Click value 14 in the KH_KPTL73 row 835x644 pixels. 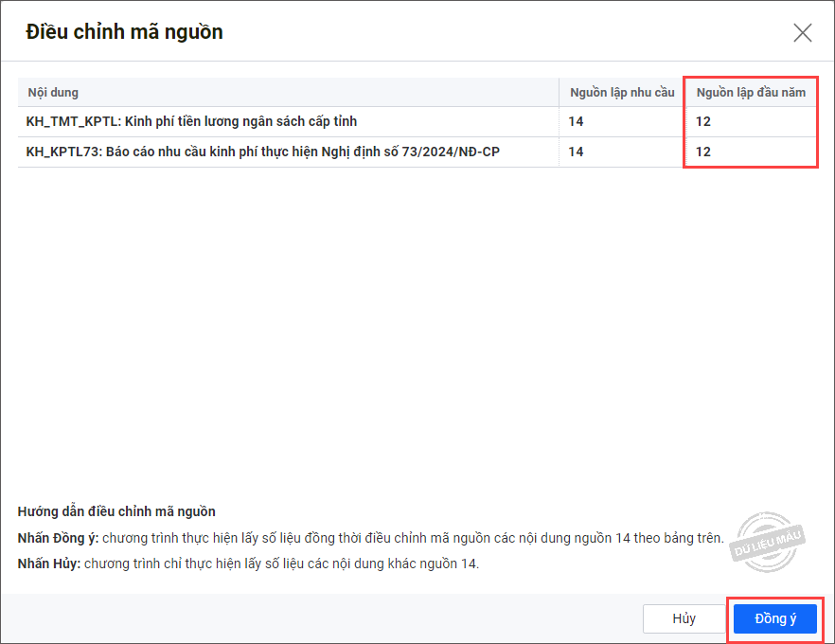576,152
